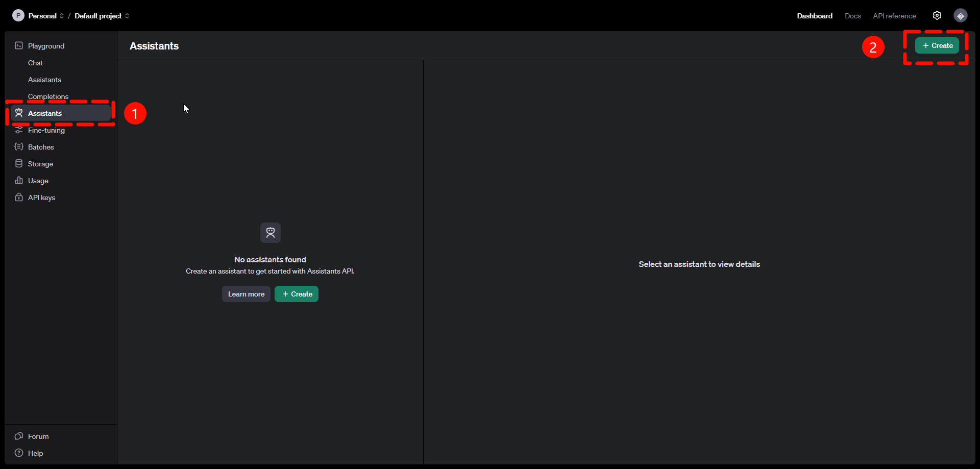Open Help from the sidebar footer
The image size is (980, 469).
pos(34,453)
